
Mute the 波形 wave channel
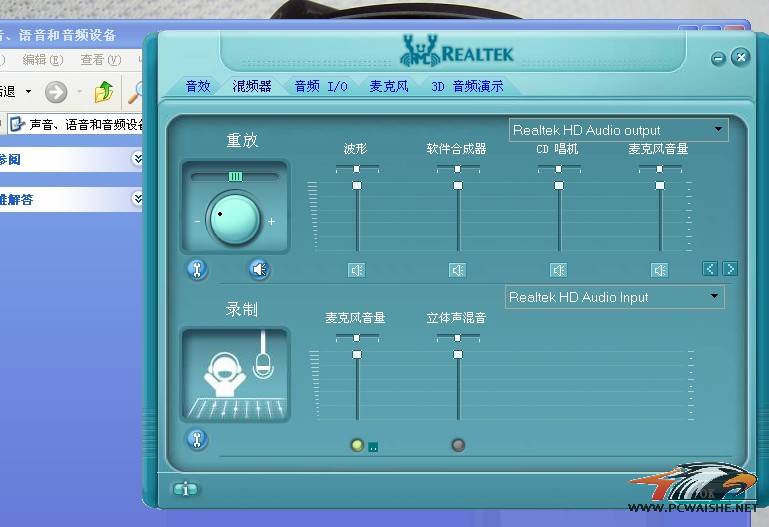[357, 270]
